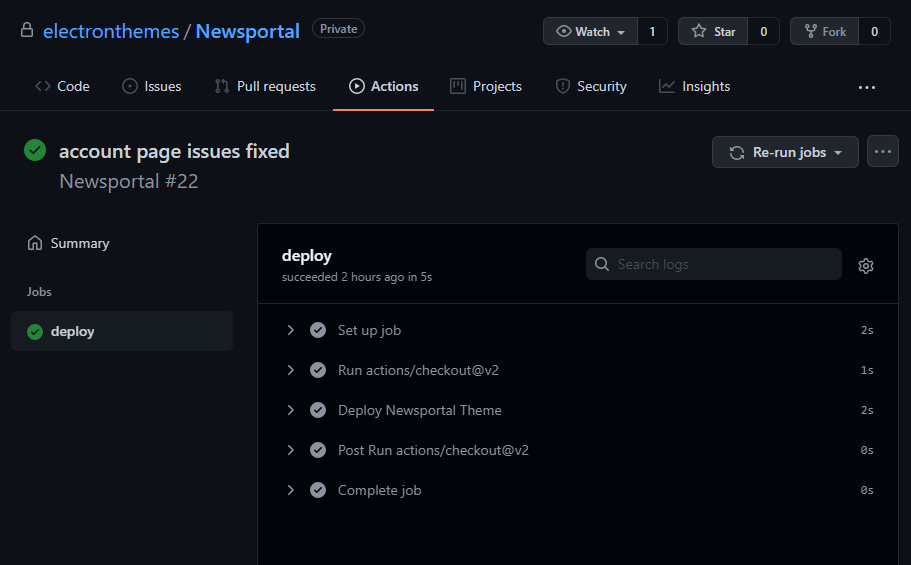Viewport: 911px width, 565px height.
Task: Open the Insights tab
Action: [x=695, y=87]
